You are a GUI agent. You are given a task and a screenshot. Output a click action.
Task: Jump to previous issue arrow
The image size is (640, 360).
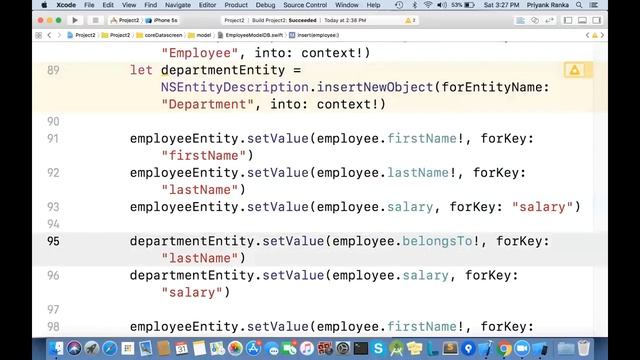[x=587, y=35]
